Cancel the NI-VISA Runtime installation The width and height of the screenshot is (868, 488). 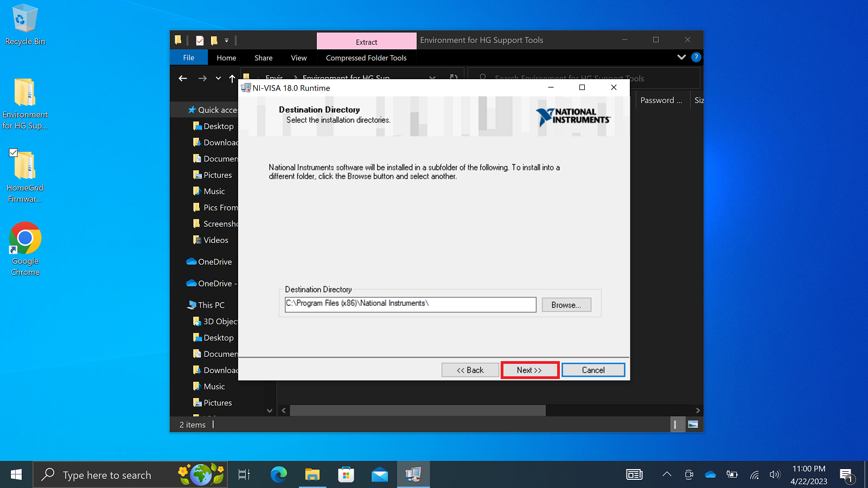tap(593, 370)
